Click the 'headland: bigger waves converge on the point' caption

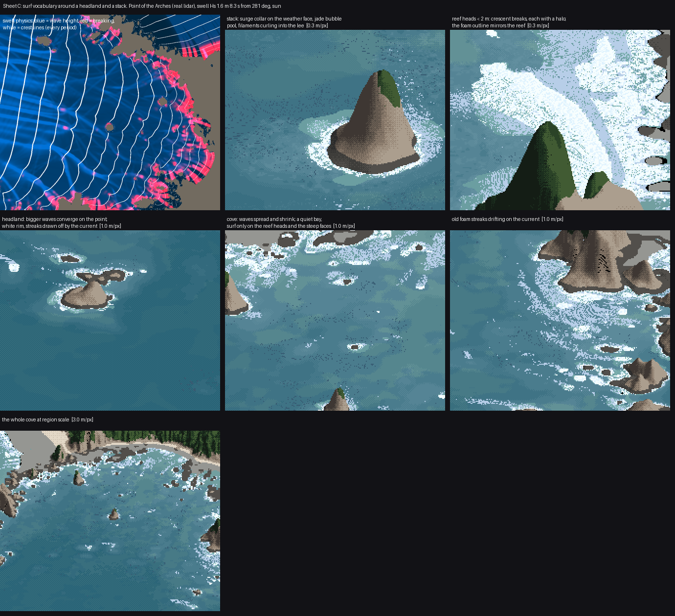(62, 222)
